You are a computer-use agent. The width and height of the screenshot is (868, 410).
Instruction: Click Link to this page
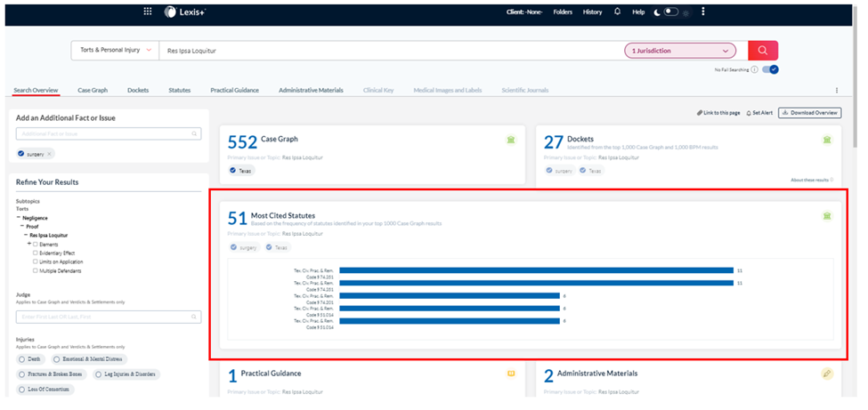click(718, 113)
